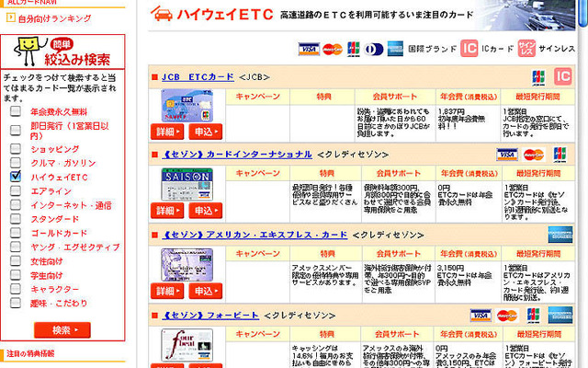
Task: Enable the 趣味・こだわり checkbox
Action: pos(16,303)
